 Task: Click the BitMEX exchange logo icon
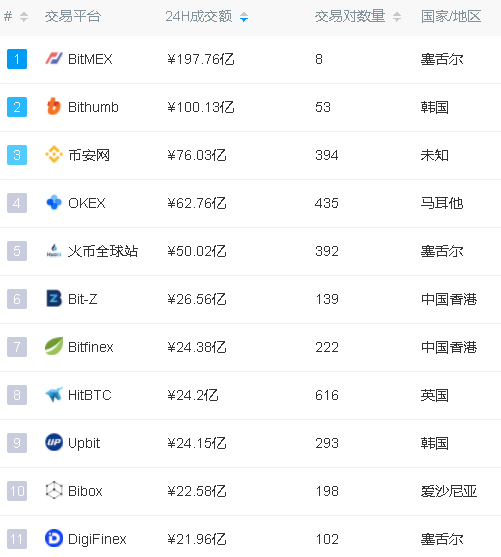[x=54, y=59]
